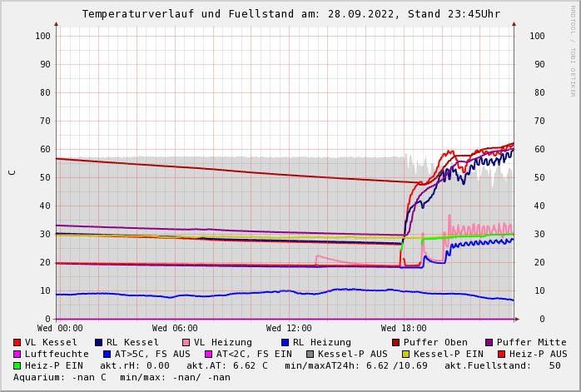The height and width of the screenshot is (392, 581).
Task: Select the magenta Luftfeuchte legend swatch
Action: 17,354
